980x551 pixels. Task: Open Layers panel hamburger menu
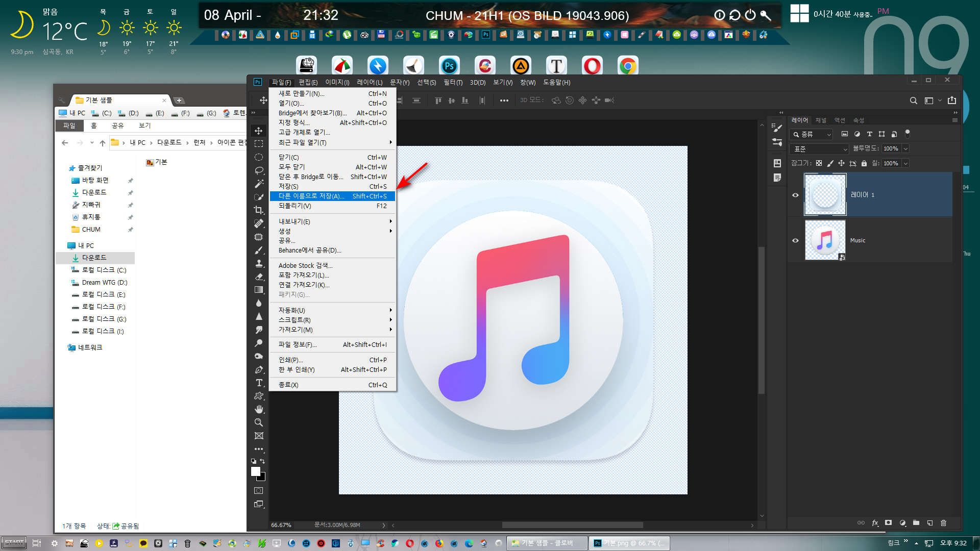[x=954, y=120]
